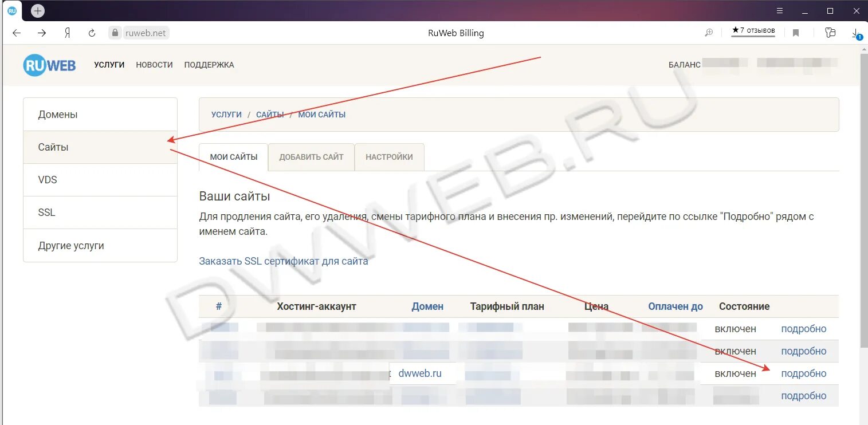Click the padlock site security icon
This screenshot has width=868, height=425.
[116, 33]
